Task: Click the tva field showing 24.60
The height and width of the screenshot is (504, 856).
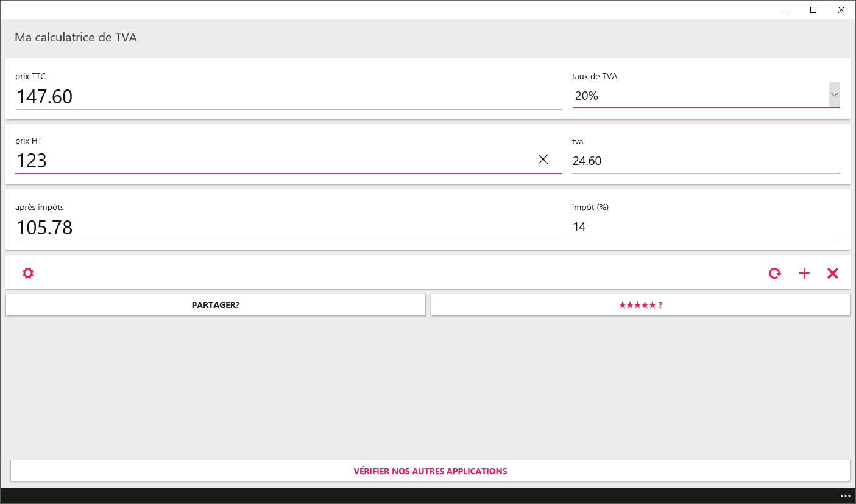Action: 706,161
